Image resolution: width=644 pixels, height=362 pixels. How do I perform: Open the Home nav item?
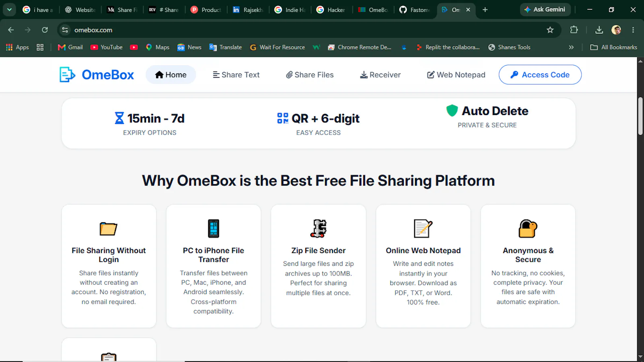coord(171,75)
